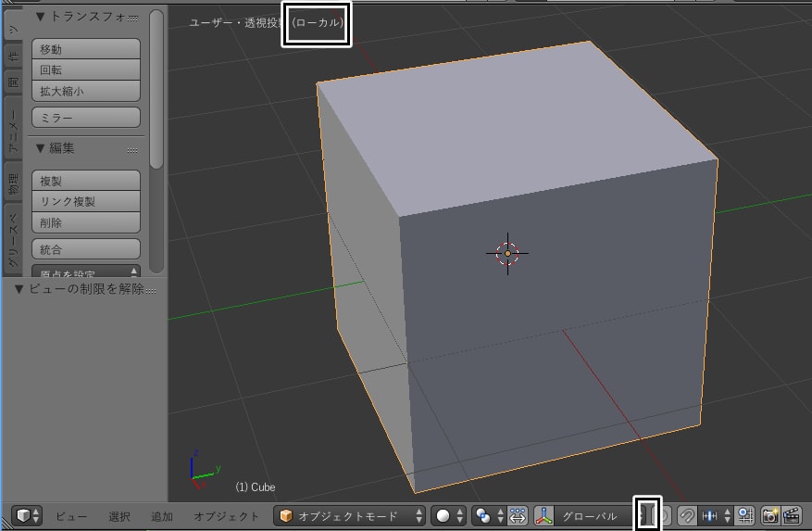Viewport: 812px width, 531px height.
Task: Open the オブジェクト menu
Action: click(x=226, y=516)
